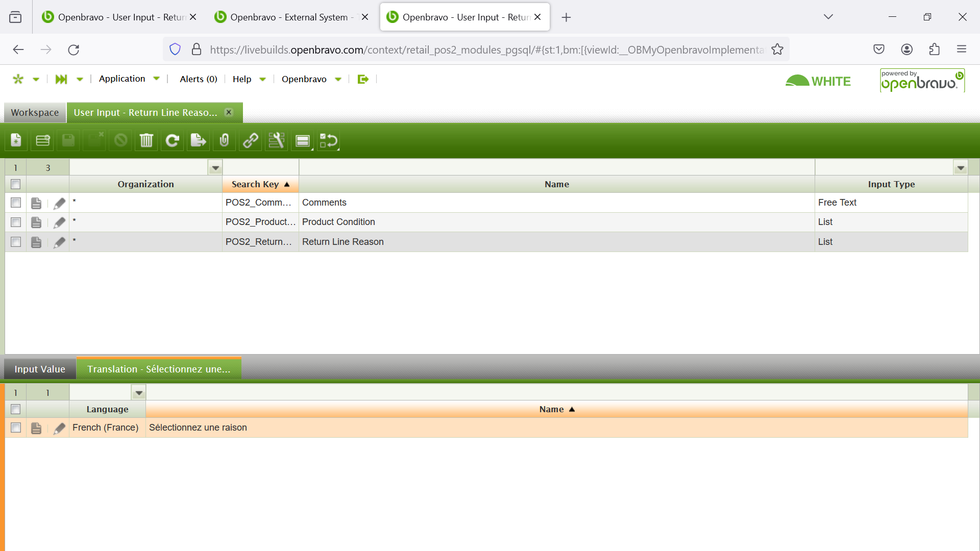The width and height of the screenshot is (980, 551).
Task: Switch to the Input Value tab
Action: [40, 369]
